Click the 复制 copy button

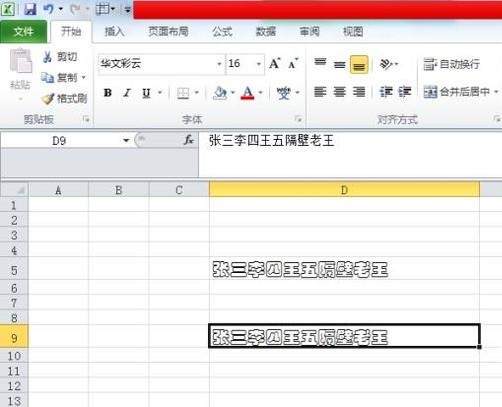(x=59, y=78)
